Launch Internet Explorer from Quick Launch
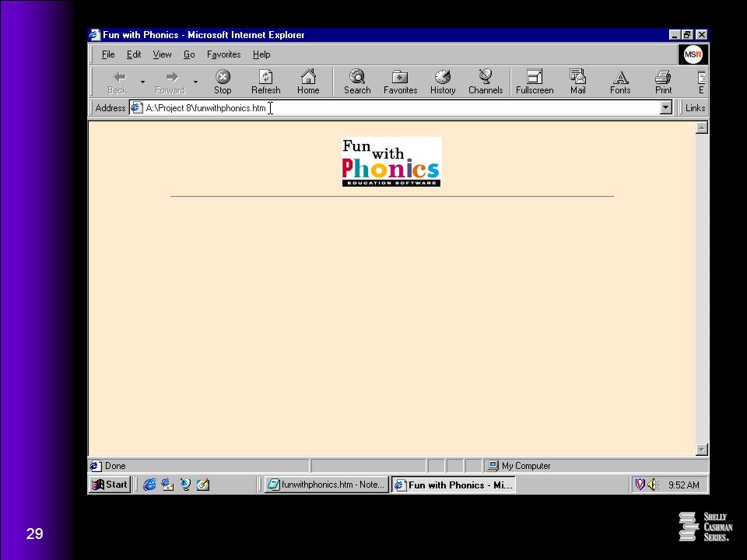The image size is (747, 560). point(149,485)
